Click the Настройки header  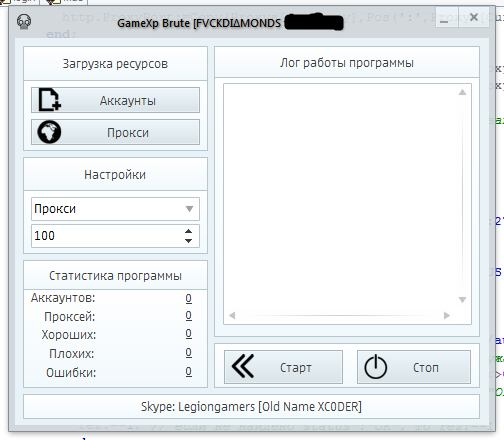(115, 174)
